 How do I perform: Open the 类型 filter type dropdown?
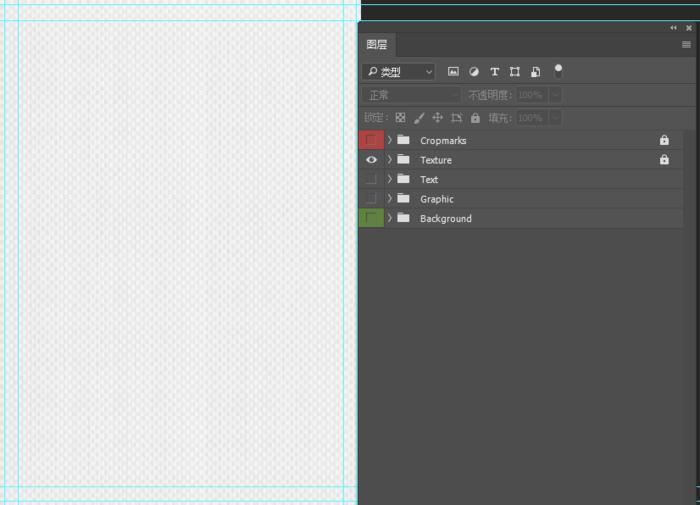point(399,71)
